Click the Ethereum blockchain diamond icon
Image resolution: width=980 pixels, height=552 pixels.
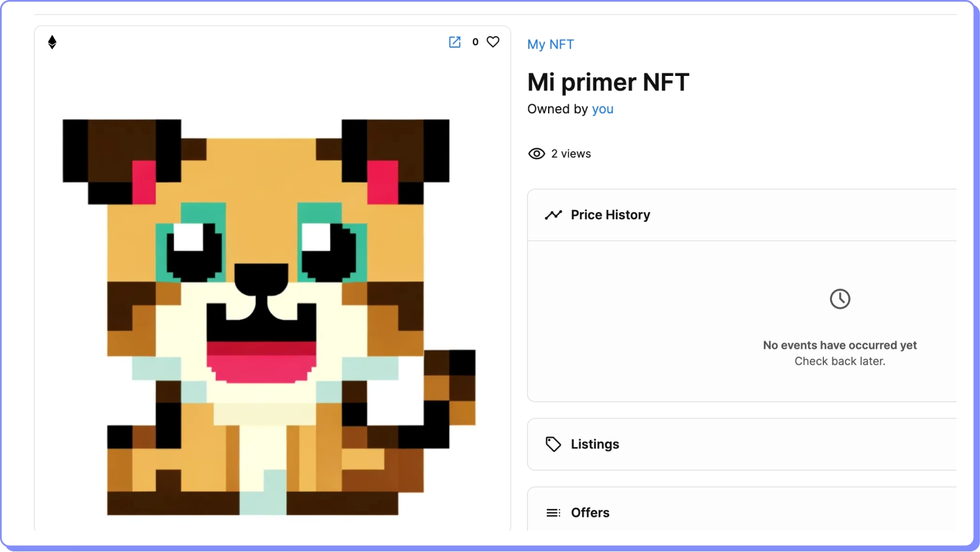click(x=52, y=42)
